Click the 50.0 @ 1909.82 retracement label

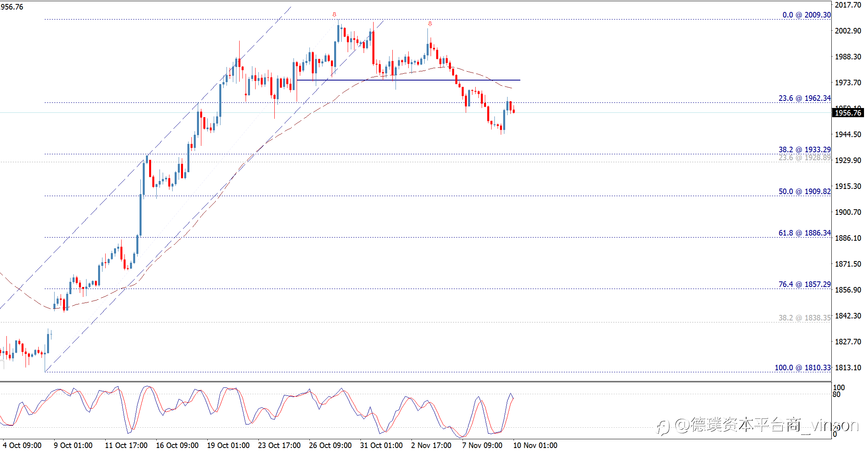click(x=804, y=191)
